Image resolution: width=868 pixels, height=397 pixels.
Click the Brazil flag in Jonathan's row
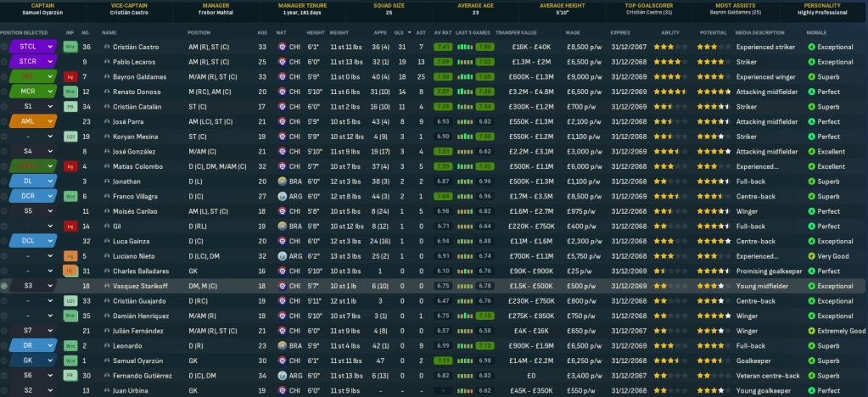click(x=281, y=182)
